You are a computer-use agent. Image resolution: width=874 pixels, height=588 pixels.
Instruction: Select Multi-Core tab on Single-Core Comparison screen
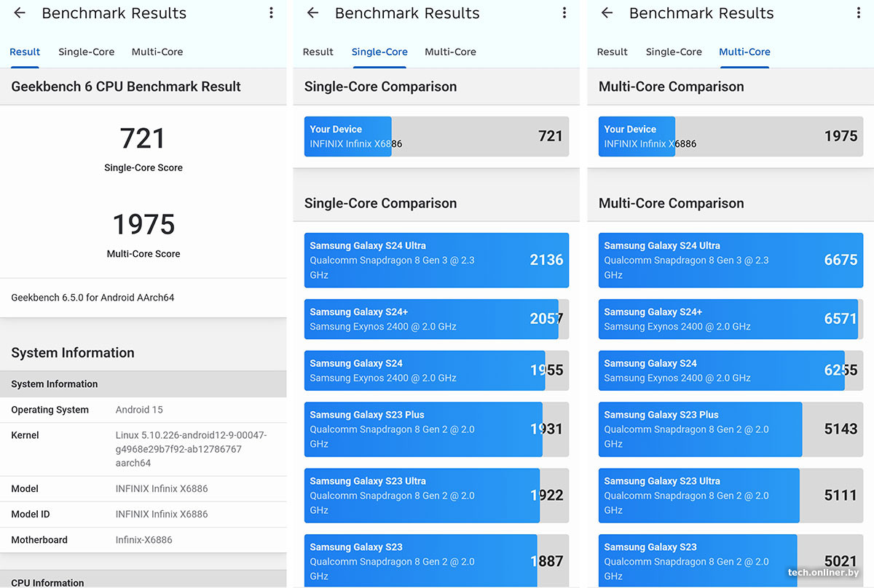[x=450, y=52]
